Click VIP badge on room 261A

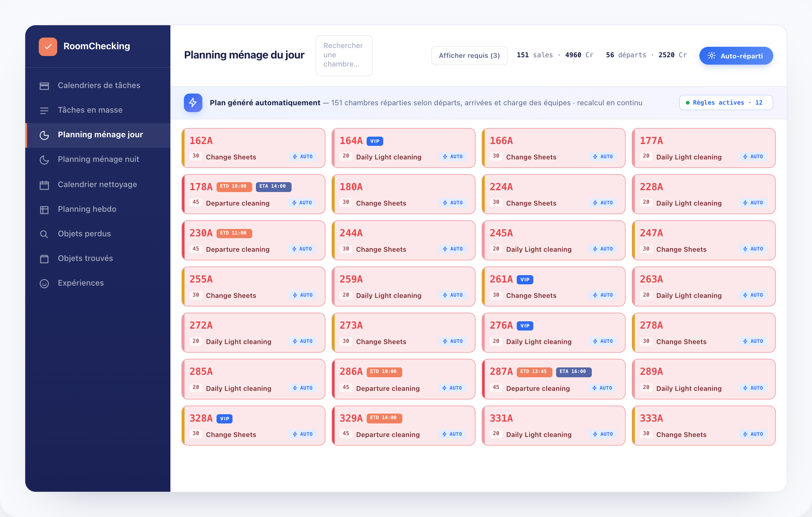525,280
